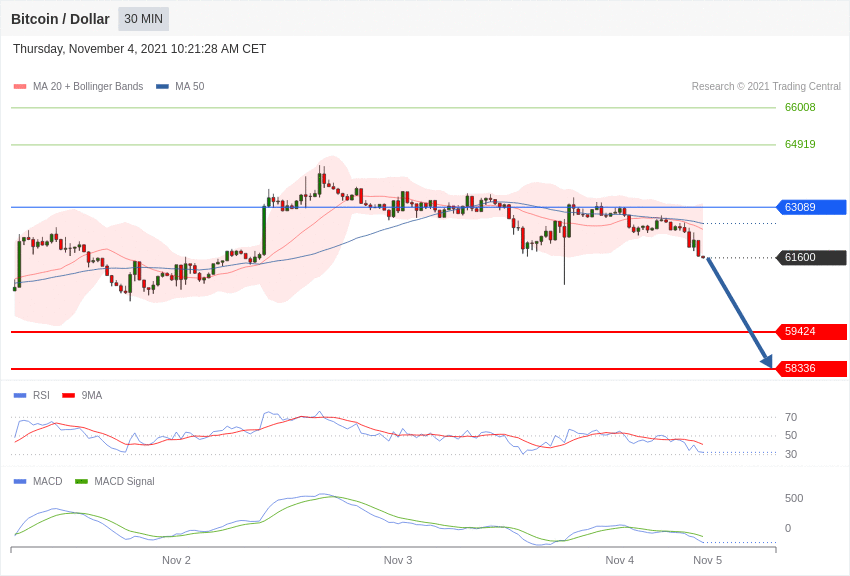Viewport: 850px width, 576px height.
Task: Click the red 59424 support price tag
Action: (812, 332)
